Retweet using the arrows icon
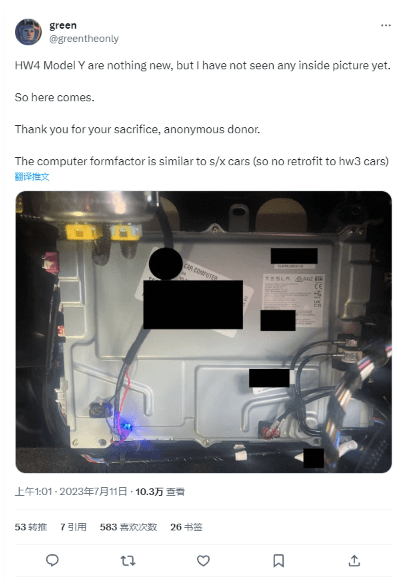This screenshot has width=402, height=582. (x=128, y=560)
